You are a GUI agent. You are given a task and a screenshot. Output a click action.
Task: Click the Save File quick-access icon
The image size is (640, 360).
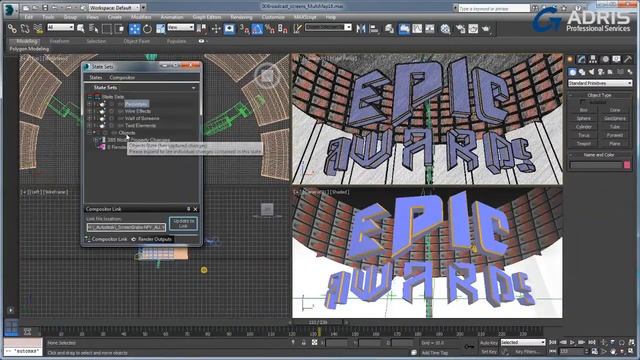(x=45, y=8)
